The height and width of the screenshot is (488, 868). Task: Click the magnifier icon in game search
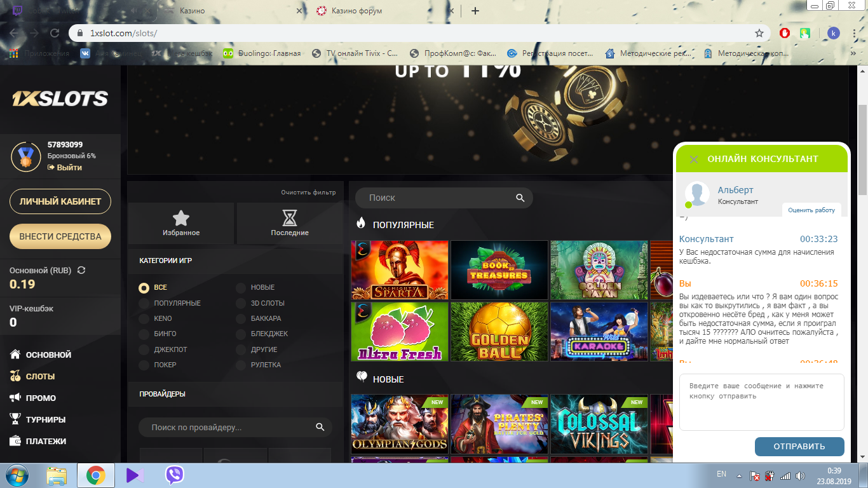click(520, 198)
